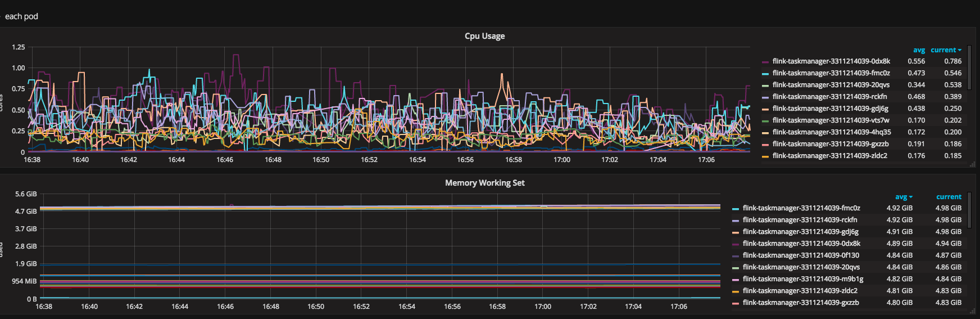Click the Cpu Usage panel resize handle
The height and width of the screenshot is (319, 980).
973,164
